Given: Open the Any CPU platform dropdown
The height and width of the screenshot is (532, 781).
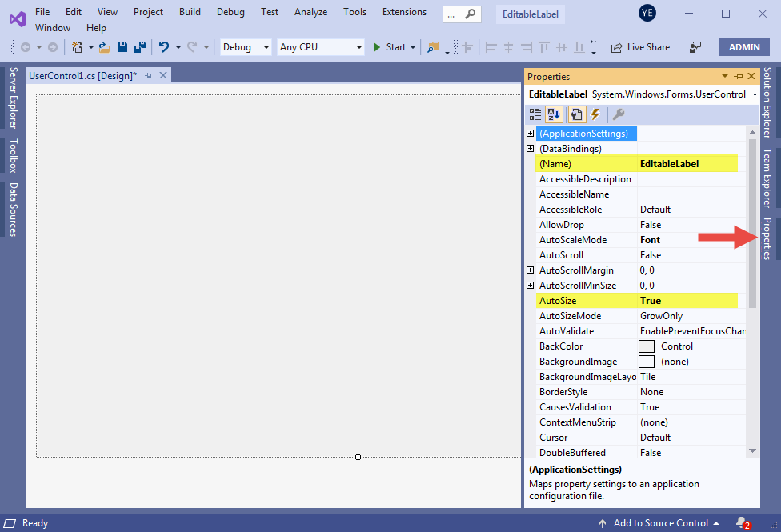Looking at the screenshot, I should (x=320, y=47).
